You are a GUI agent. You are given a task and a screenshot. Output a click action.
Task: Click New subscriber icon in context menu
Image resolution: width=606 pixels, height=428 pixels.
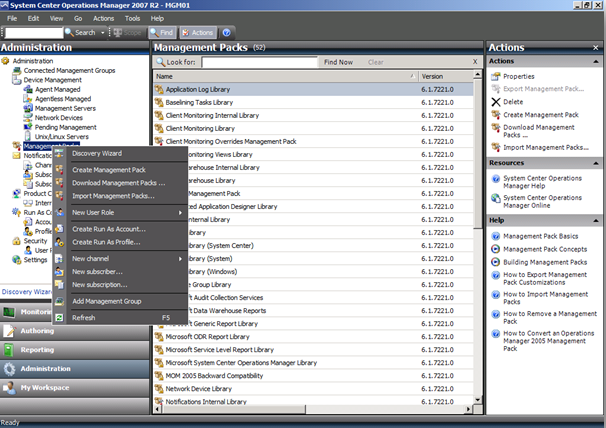59,272
